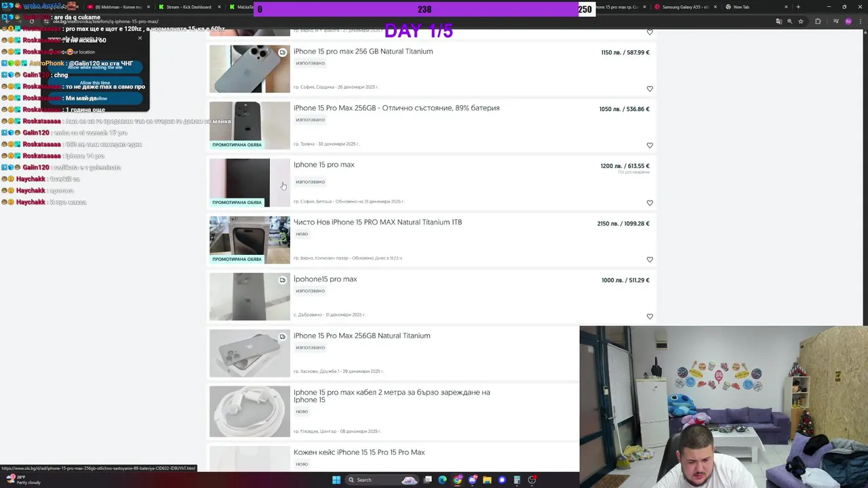Click thumbnail of white charging cable listing
The height and width of the screenshot is (488, 868).
click(x=250, y=411)
